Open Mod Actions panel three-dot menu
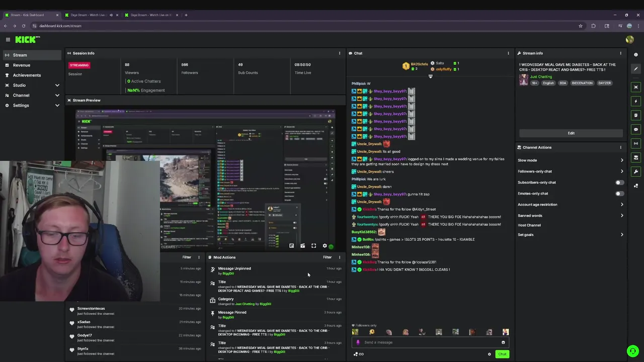 tap(339, 257)
